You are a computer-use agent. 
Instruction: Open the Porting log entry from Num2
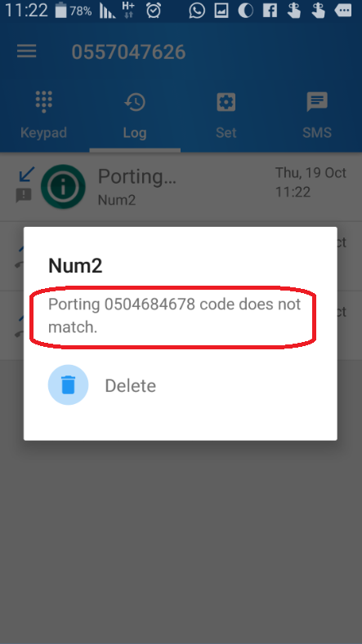point(181,187)
